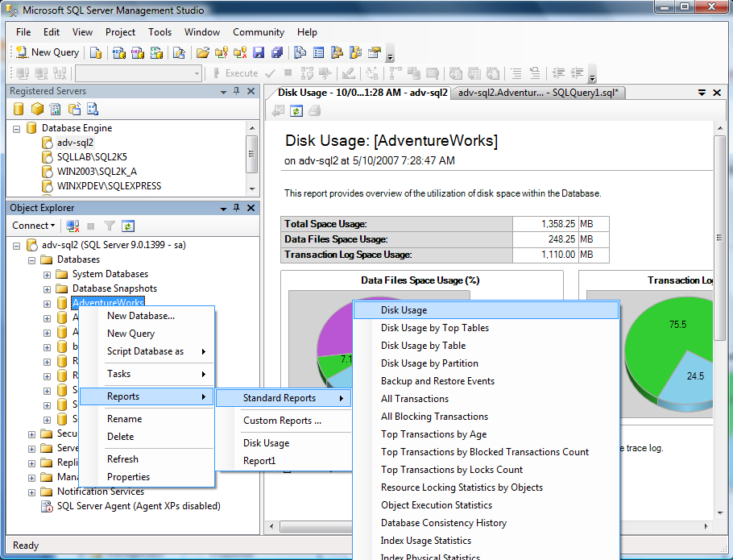Open the Tools menu
Screen dimensions: 733x560
pos(159,32)
